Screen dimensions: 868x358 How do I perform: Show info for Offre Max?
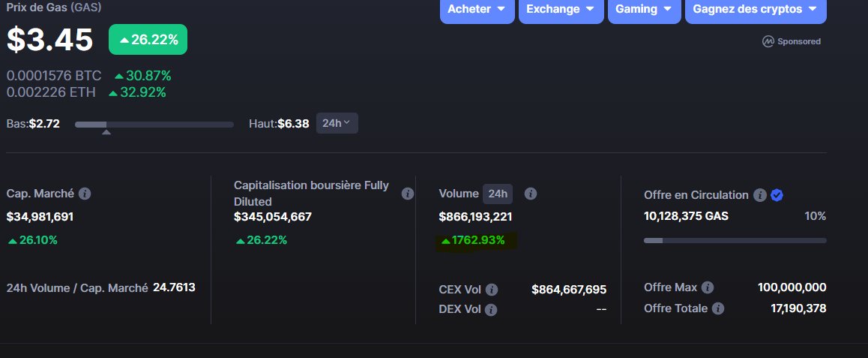point(708,287)
